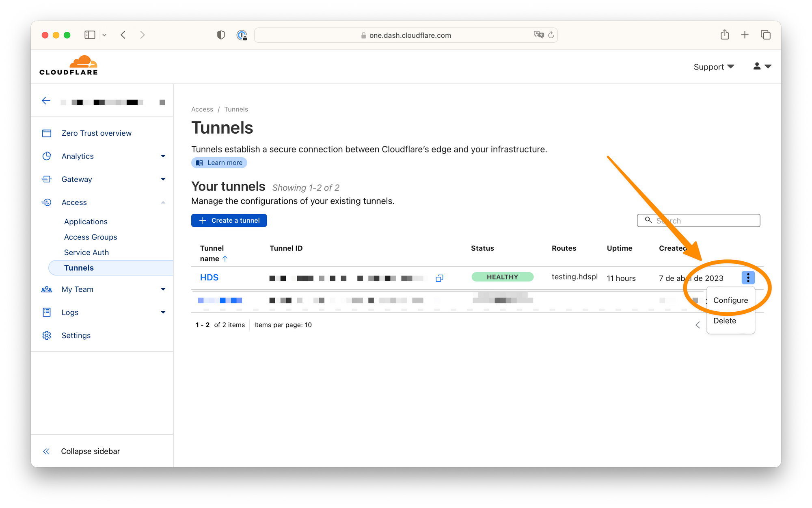The width and height of the screenshot is (812, 508).
Task: Click the HEALTHY status badge
Action: tap(502, 277)
